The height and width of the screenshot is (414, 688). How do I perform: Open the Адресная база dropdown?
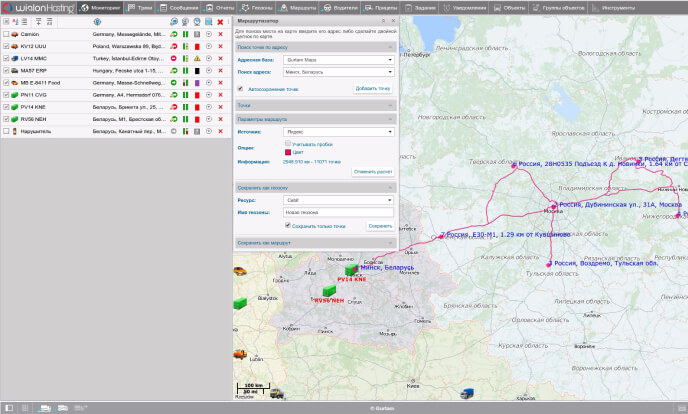pos(339,60)
